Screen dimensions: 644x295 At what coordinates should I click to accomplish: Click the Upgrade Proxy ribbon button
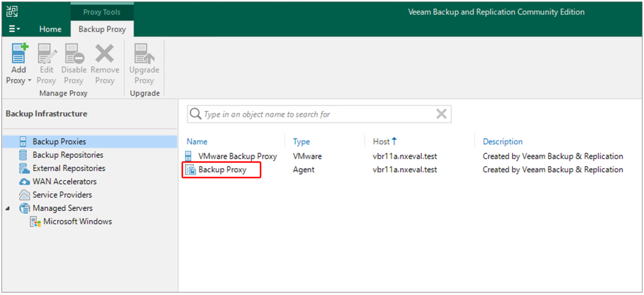click(144, 64)
